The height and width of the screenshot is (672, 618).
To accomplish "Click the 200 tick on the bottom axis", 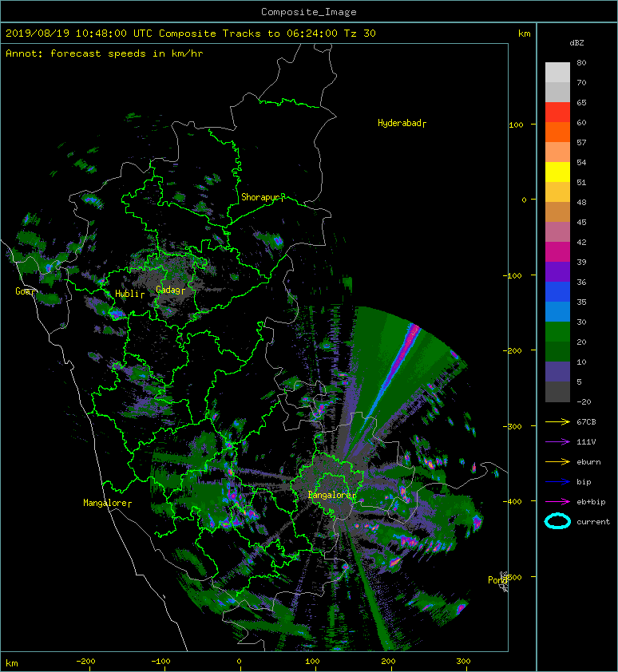I will tap(388, 662).
